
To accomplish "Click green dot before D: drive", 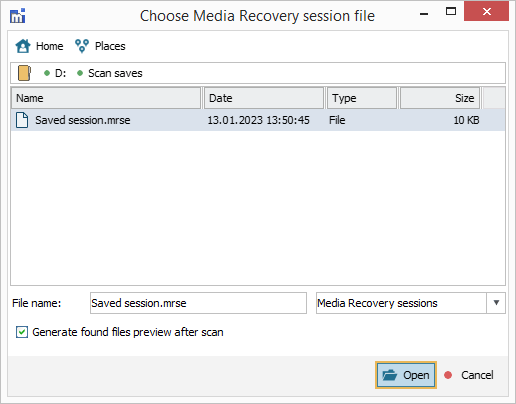I will click(47, 73).
